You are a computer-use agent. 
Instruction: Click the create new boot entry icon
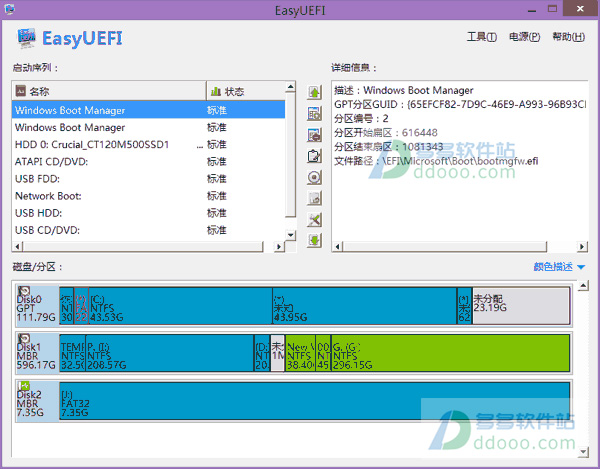point(314,113)
